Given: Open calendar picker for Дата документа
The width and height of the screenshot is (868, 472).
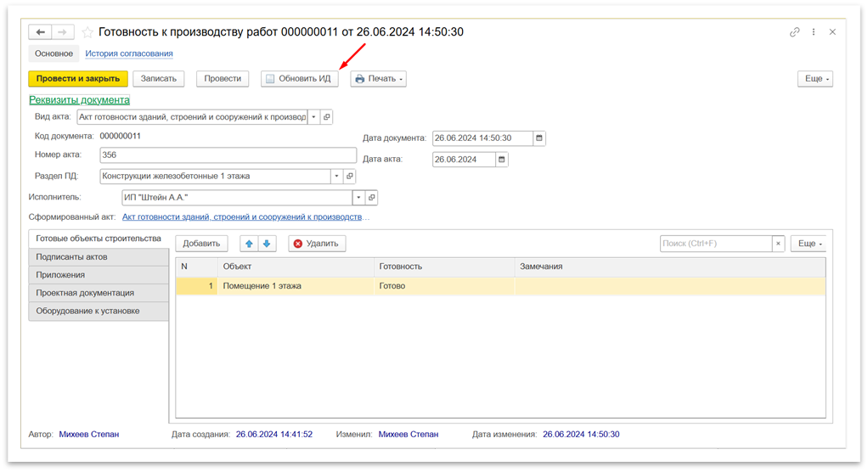Looking at the screenshot, I should (539, 138).
